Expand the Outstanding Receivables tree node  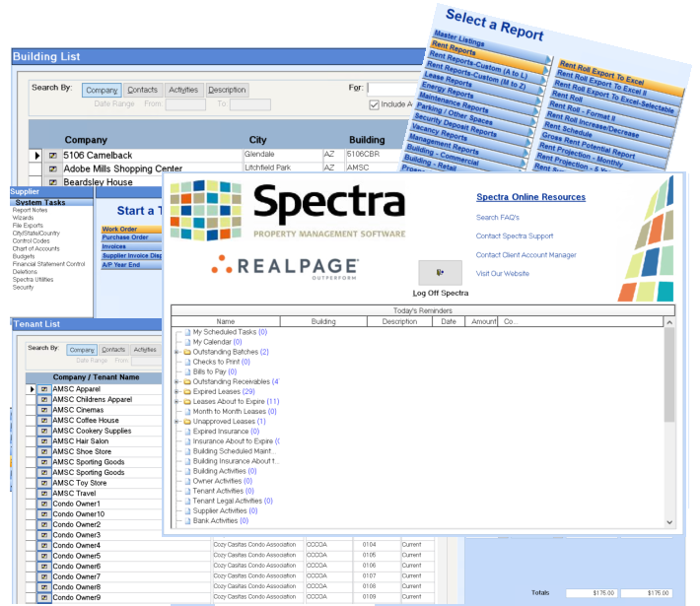(176, 382)
